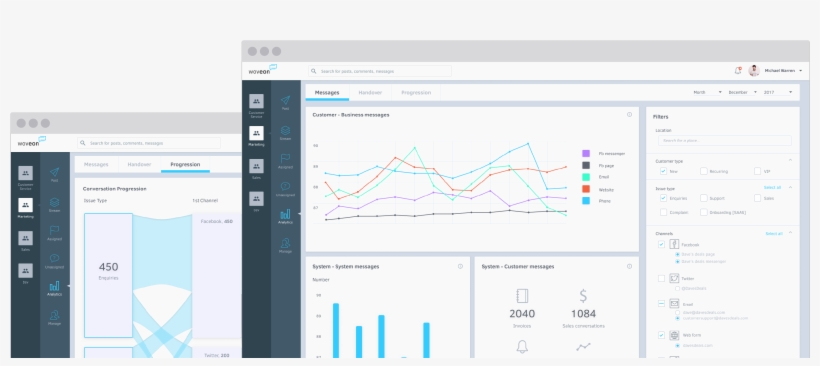
Task: Open Unassigned chat bubble icon in front window
Action: click(286, 186)
